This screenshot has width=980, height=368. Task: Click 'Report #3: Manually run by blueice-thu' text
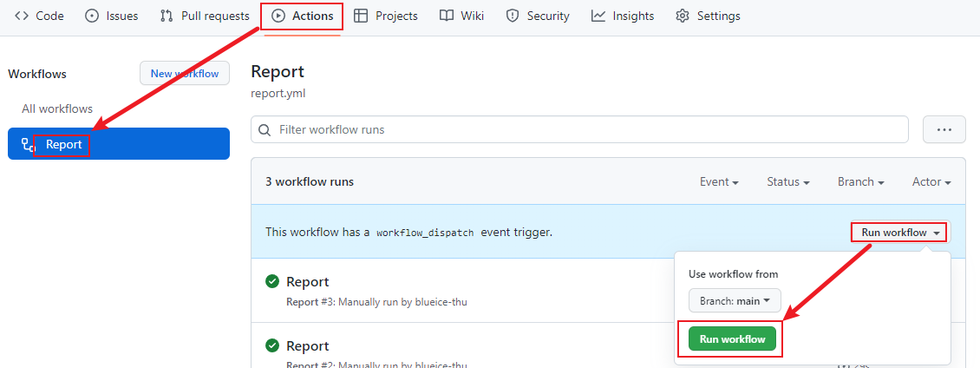pyautogui.click(x=377, y=302)
